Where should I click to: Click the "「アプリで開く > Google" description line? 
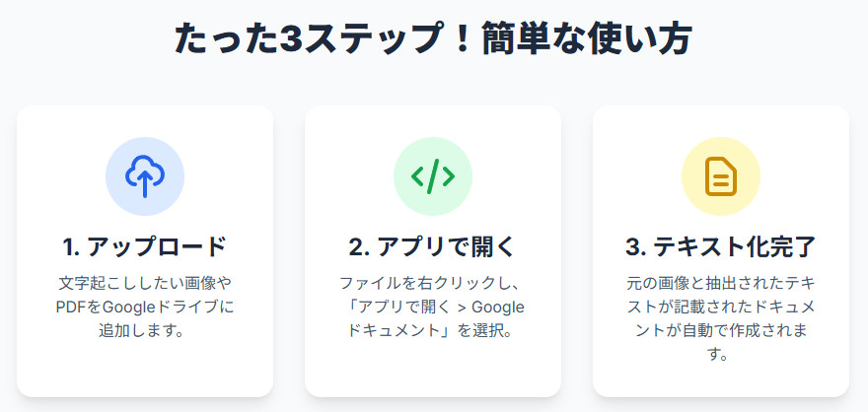pos(433,307)
